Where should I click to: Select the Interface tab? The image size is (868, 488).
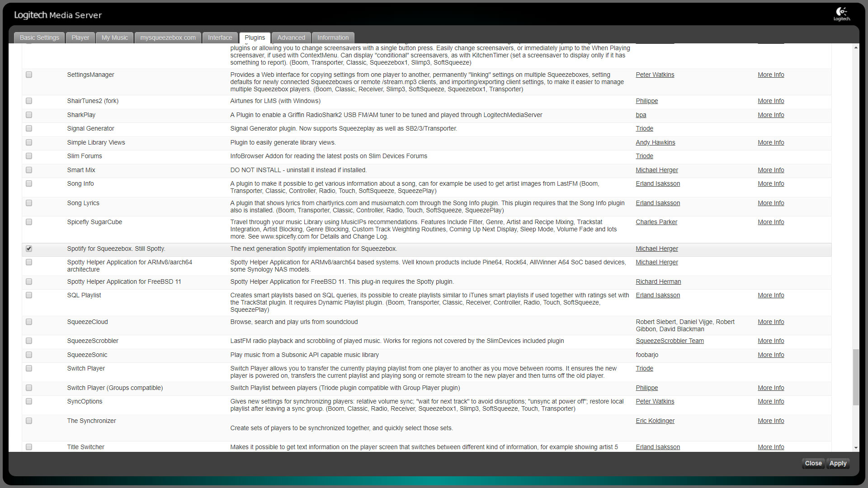pos(220,38)
